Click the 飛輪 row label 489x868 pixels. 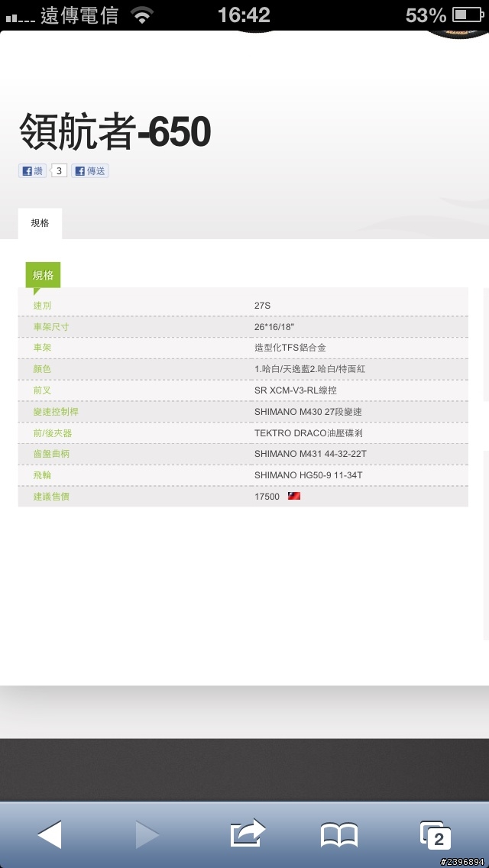click(42, 475)
